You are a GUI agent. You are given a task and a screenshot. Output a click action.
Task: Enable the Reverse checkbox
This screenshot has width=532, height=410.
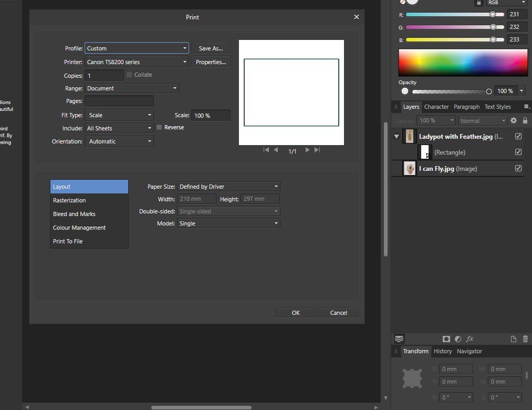(x=159, y=127)
